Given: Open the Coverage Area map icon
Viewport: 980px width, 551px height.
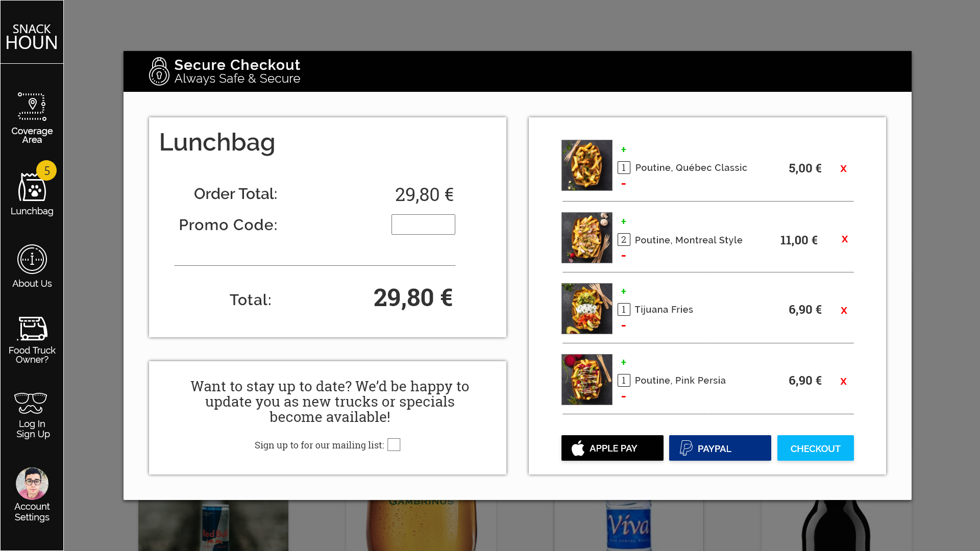Looking at the screenshot, I should point(32,107).
